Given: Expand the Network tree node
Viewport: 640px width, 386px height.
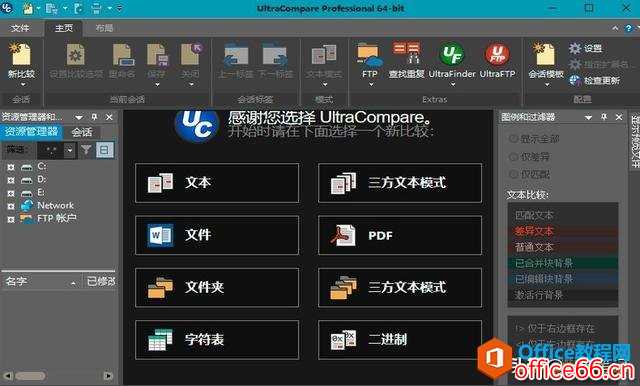Looking at the screenshot, I should (11, 206).
